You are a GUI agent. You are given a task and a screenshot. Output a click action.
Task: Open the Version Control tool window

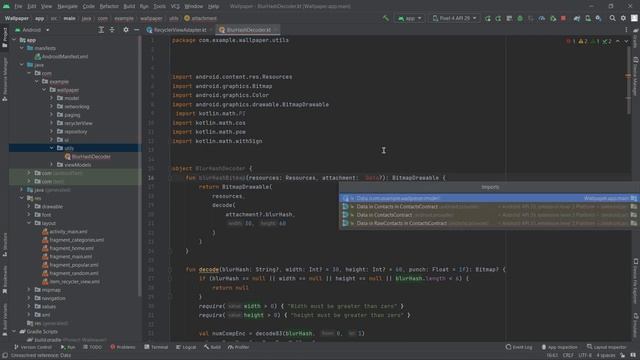33,347
